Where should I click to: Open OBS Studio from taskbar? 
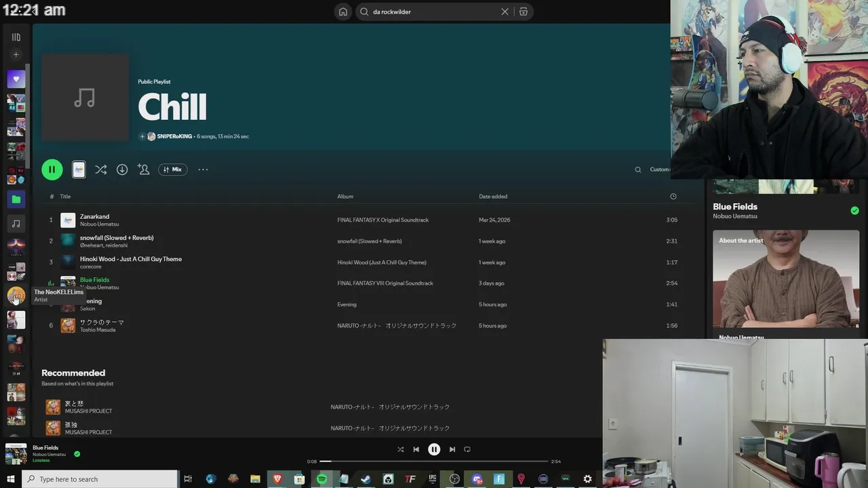[x=454, y=479]
